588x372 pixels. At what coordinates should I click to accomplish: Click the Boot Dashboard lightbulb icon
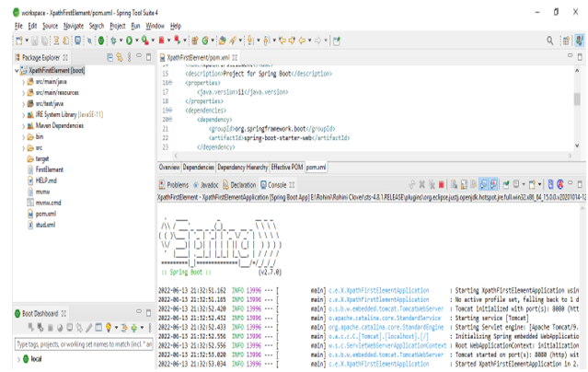click(x=109, y=328)
